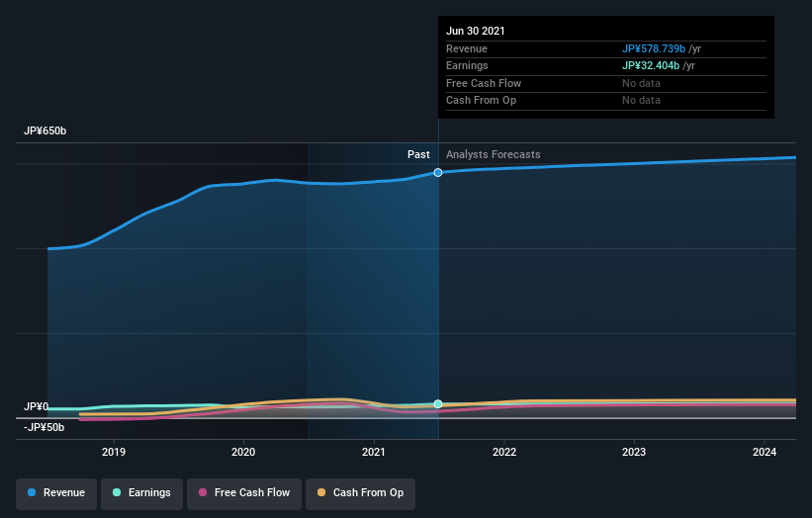Toggle the Free Cash Flow legend button
Image resolution: width=812 pixels, height=518 pixels.
244,493
